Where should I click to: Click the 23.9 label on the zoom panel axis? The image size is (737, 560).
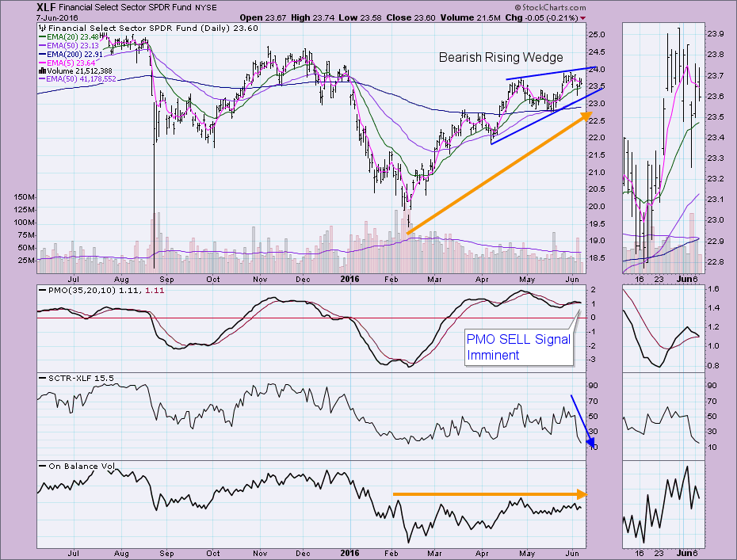(x=715, y=34)
